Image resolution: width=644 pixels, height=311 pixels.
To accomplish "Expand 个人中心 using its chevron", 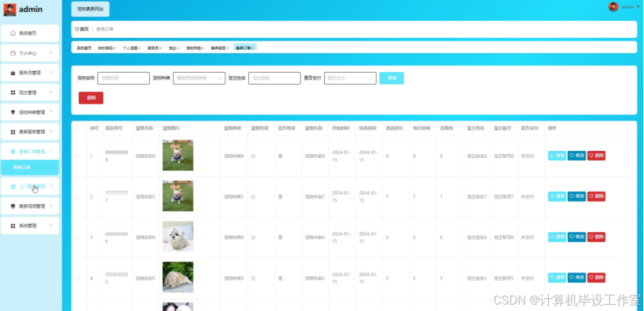I will (x=51, y=53).
